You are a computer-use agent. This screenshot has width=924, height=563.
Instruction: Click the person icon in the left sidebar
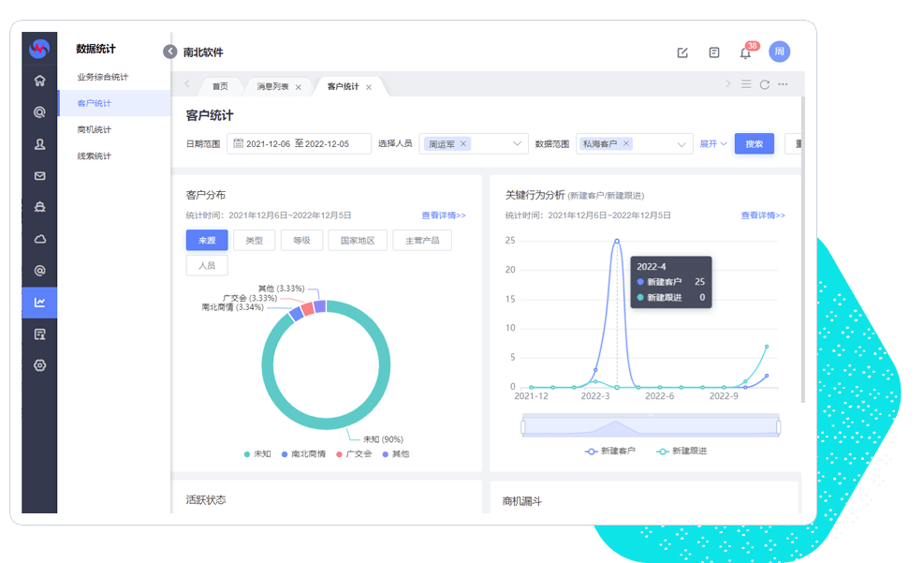pyautogui.click(x=39, y=143)
